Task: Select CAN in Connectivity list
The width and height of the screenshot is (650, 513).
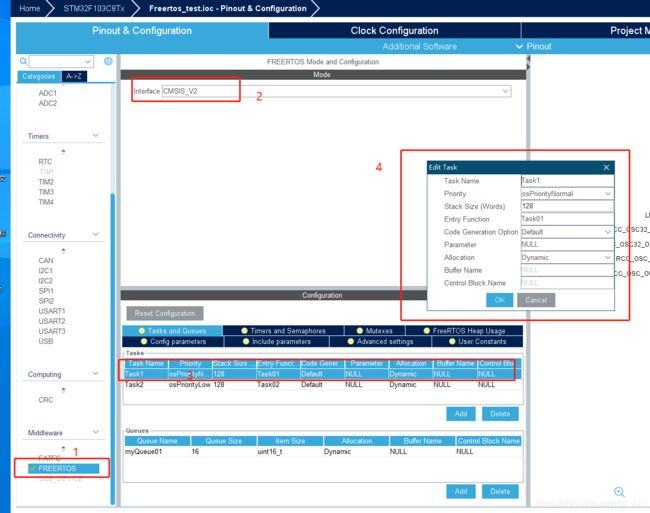Action: pyautogui.click(x=46, y=260)
